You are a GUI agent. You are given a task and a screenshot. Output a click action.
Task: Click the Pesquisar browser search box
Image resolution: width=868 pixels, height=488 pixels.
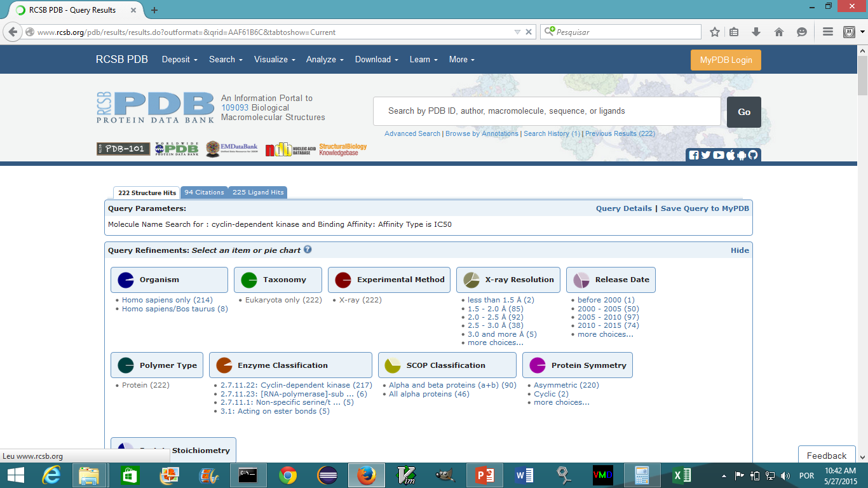[x=621, y=32]
